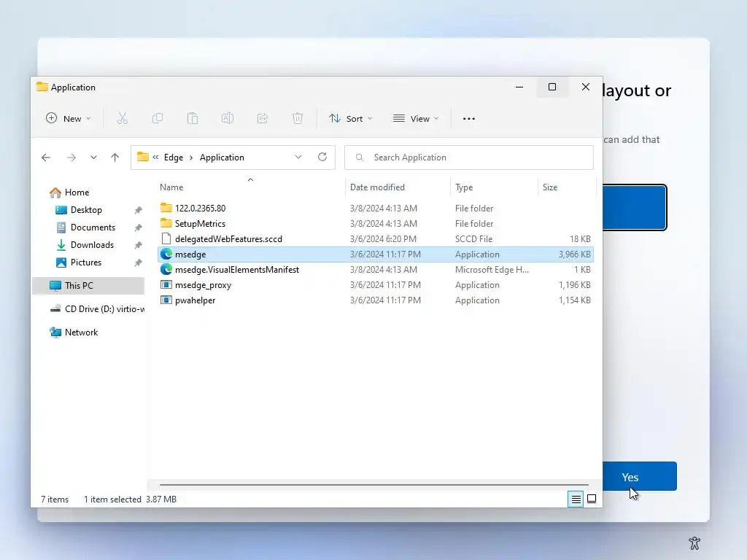Go up one folder level

pyautogui.click(x=115, y=157)
